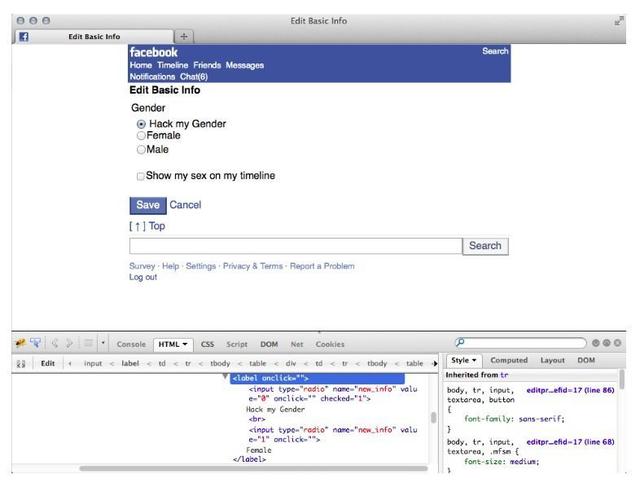640x487 pixels.
Task: Enable Show my sex on my timeline
Action: 141,176
